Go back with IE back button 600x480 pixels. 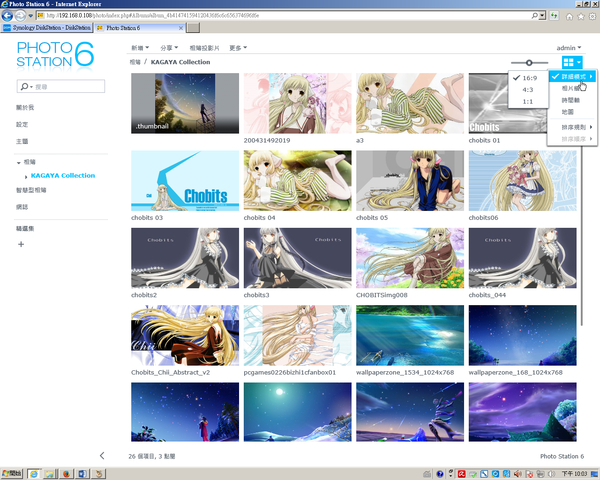7,16
